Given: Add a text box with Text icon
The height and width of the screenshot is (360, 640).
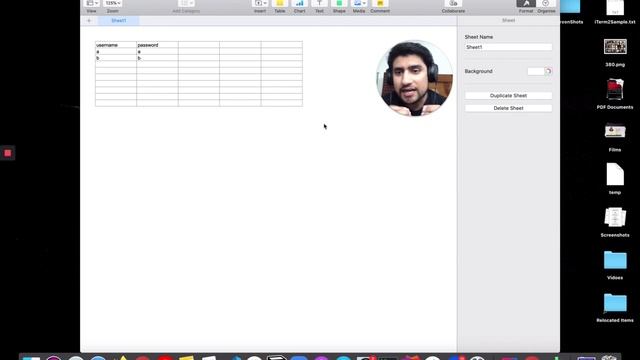Looking at the screenshot, I should pos(319,3).
